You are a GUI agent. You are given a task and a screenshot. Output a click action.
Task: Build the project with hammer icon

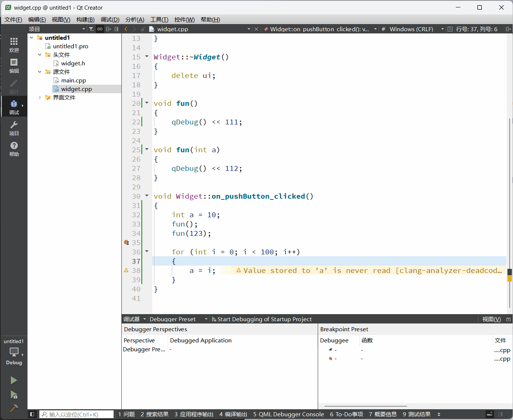pos(14,408)
